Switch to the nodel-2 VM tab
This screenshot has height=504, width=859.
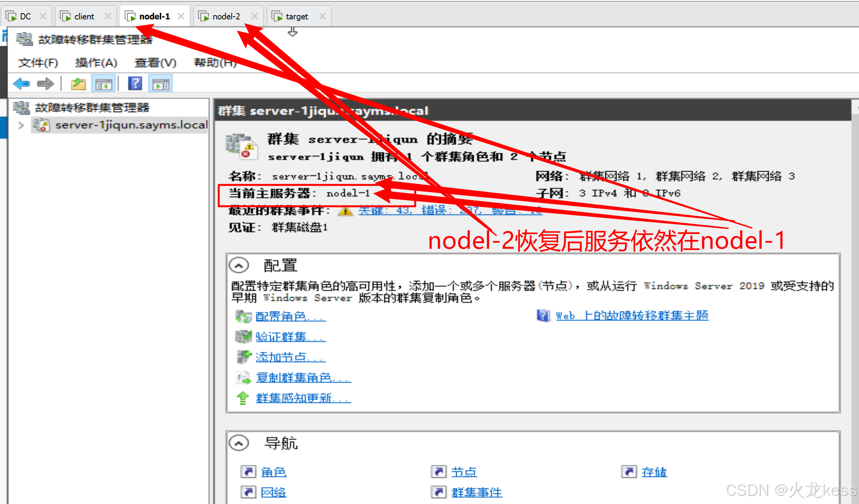coord(226,16)
